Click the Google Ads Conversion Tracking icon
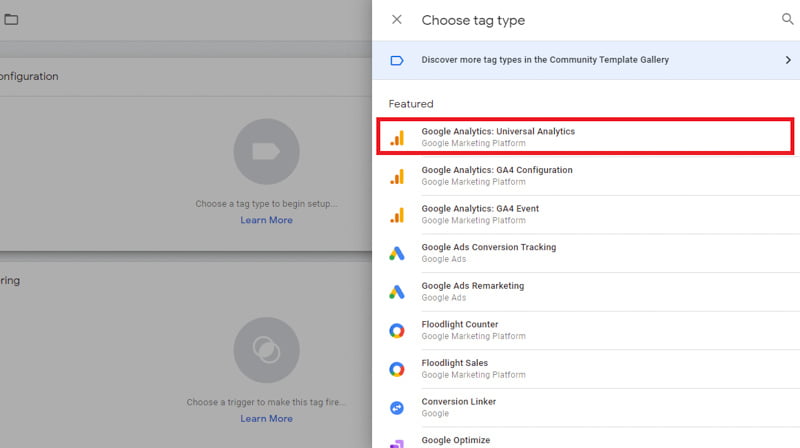Image resolution: width=800 pixels, height=448 pixels. click(397, 254)
